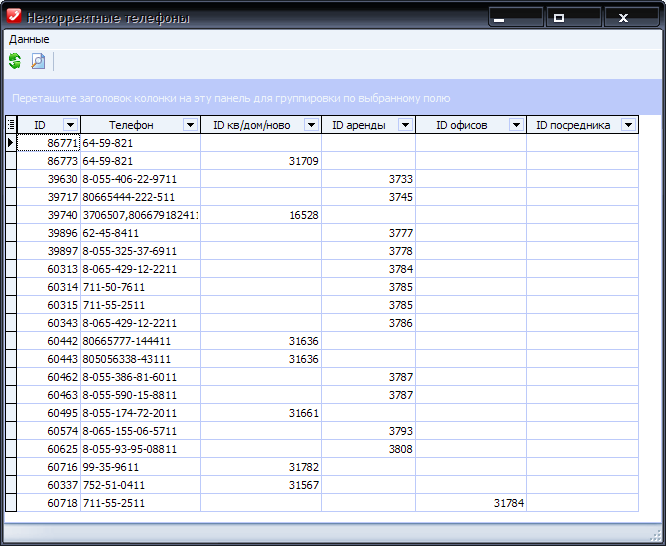Sort by the Телефон column header
This screenshot has width=666, height=546.
131,125
